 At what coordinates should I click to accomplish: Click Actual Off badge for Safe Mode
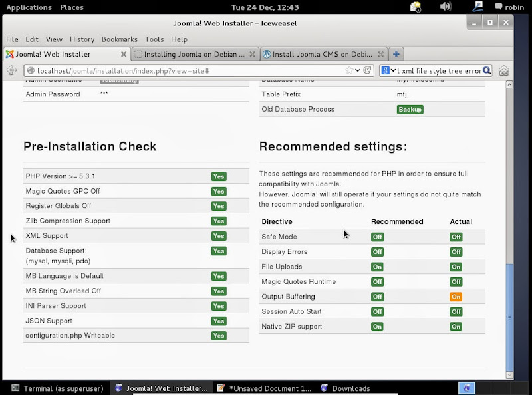click(x=456, y=237)
